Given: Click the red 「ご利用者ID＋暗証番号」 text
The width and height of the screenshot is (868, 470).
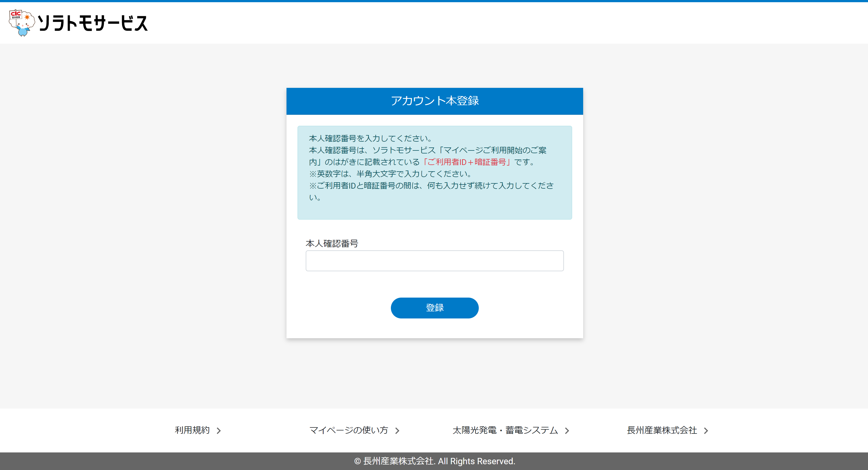Looking at the screenshot, I should (x=467, y=162).
